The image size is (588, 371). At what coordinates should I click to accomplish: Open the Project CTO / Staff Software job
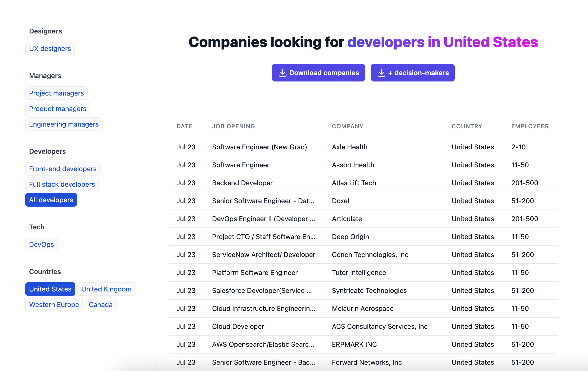[x=264, y=237]
